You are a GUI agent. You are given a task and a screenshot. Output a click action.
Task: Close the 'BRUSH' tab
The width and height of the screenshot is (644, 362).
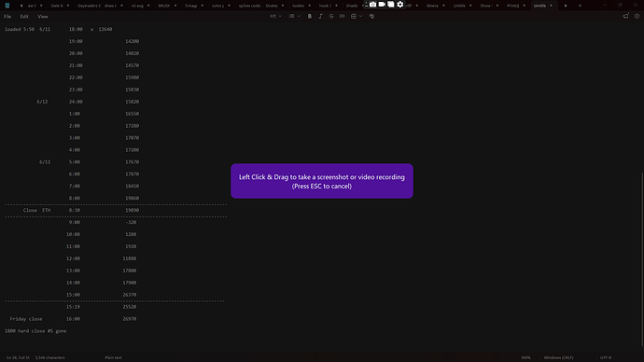point(175,6)
